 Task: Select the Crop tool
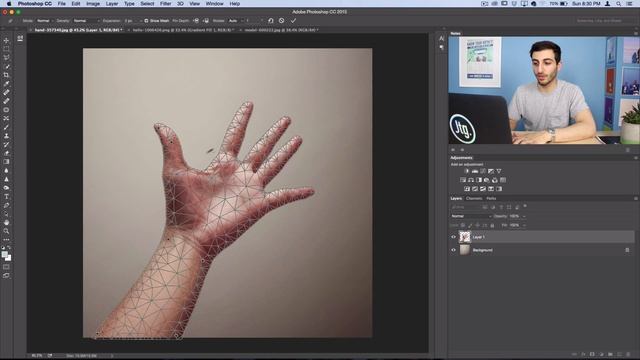(x=6, y=75)
